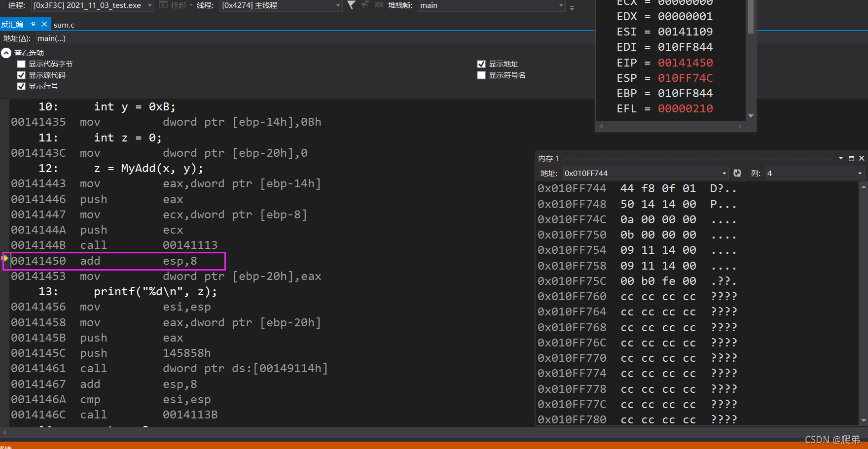The height and width of the screenshot is (449, 868).
Task: Collapse the 查看选项 viewing options section
Action: (x=6, y=53)
